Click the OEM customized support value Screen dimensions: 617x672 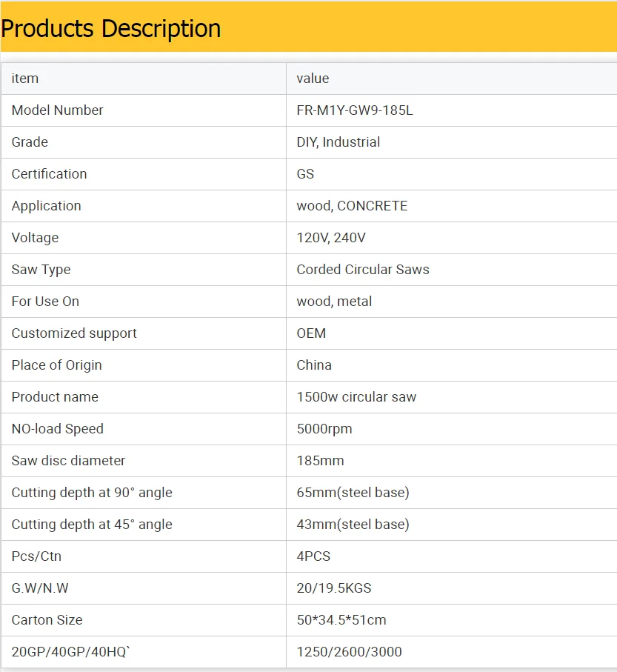click(x=311, y=333)
